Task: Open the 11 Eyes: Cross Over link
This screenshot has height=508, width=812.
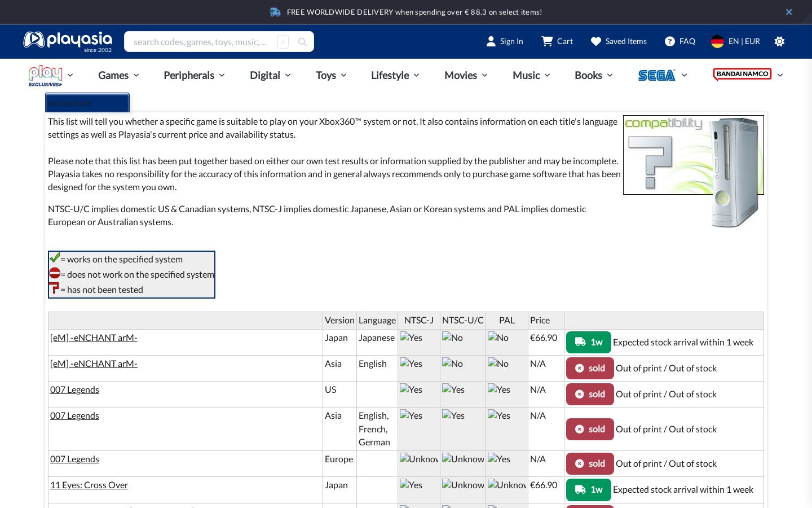Action: coord(89,485)
